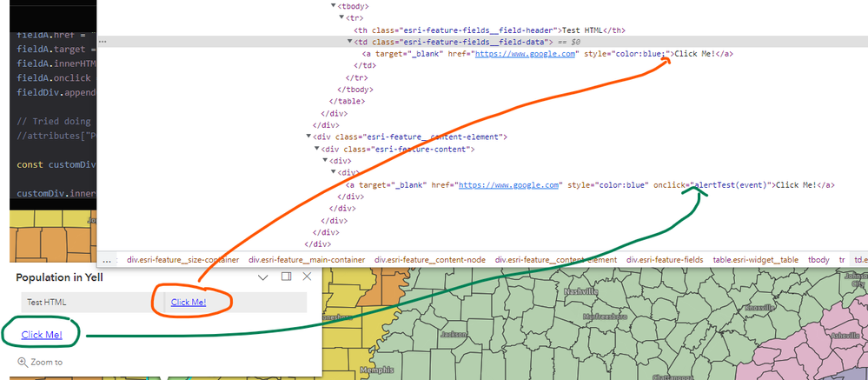Collapse the esri-feature__content-element div node
Image resolution: width=868 pixels, height=380 pixels.
click(308, 137)
